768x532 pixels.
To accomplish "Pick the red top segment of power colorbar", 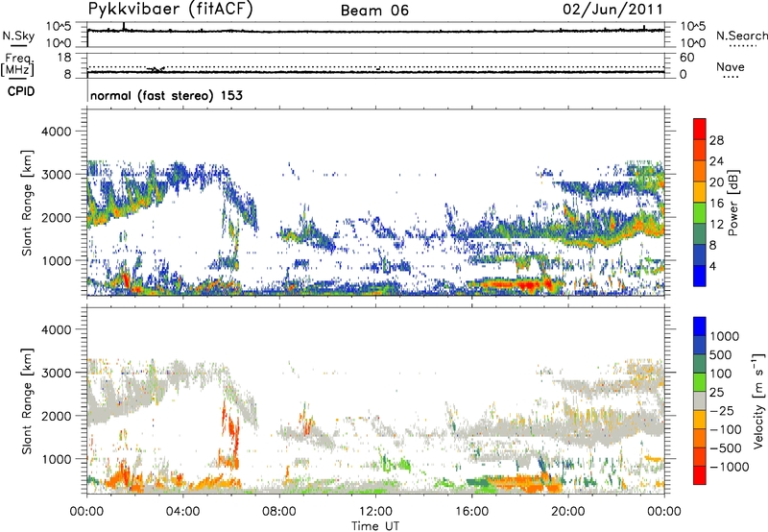I will point(700,129).
